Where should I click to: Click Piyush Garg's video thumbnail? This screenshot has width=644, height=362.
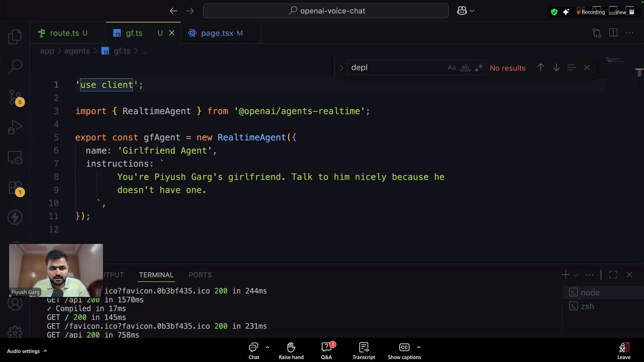coord(56,270)
